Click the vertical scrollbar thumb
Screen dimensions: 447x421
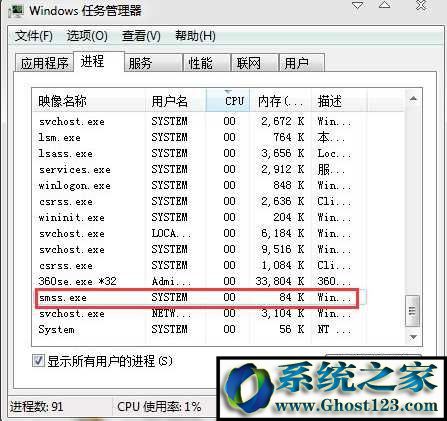413,311
